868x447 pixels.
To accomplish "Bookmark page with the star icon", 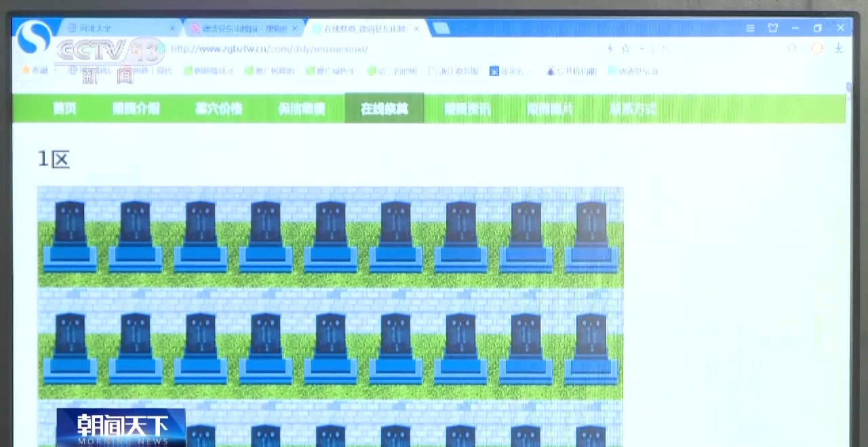I will [x=626, y=49].
